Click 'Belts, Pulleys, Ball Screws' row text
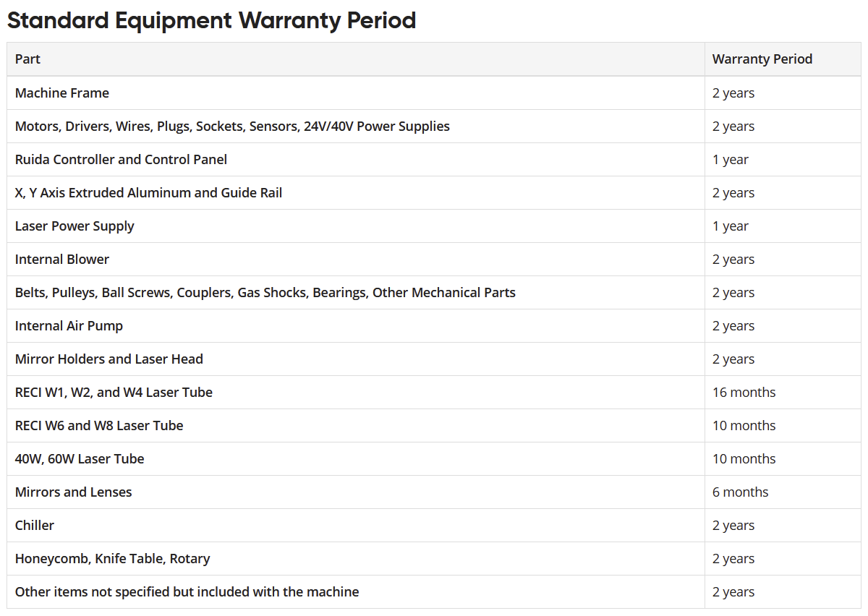Screen dimensions: 868x616 pos(265,293)
